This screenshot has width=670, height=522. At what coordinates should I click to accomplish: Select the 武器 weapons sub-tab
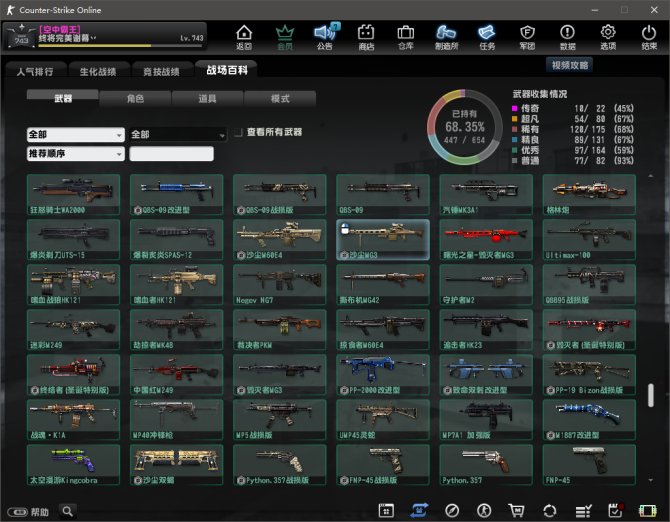(63, 97)
